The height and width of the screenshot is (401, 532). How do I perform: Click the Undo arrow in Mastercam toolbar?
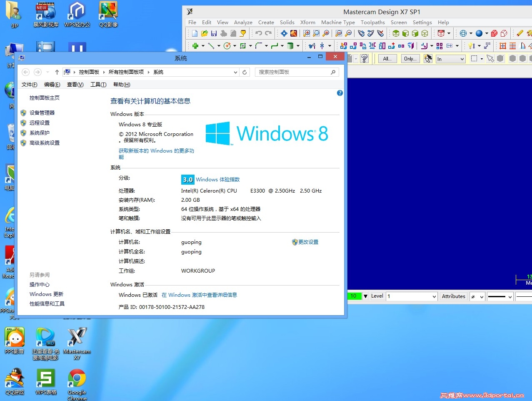point(259,33)
